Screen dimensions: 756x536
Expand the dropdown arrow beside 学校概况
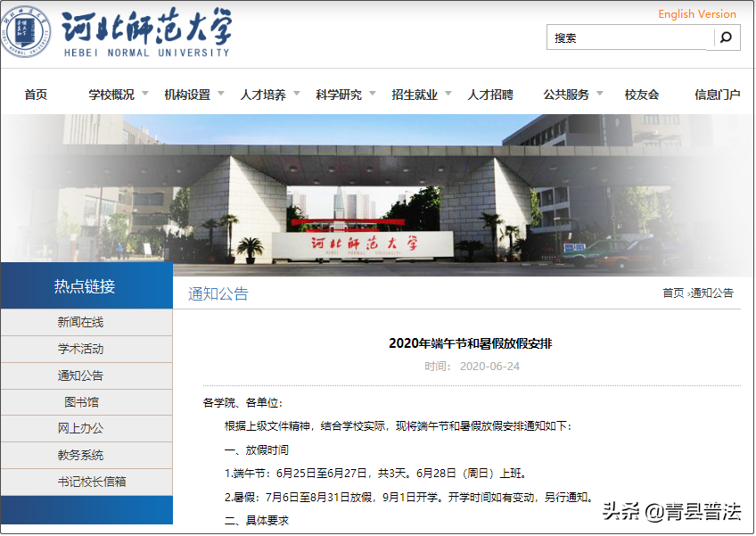click(145, 93)
